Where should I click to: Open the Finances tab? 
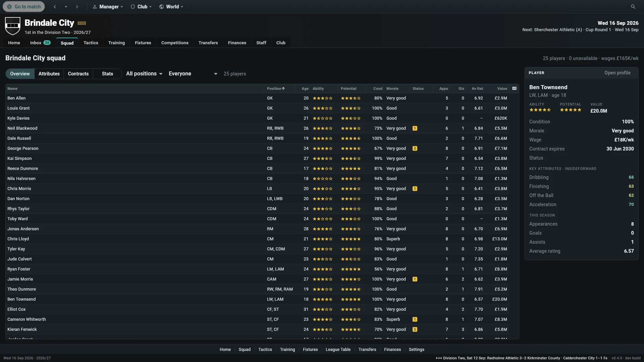point(237,43)
